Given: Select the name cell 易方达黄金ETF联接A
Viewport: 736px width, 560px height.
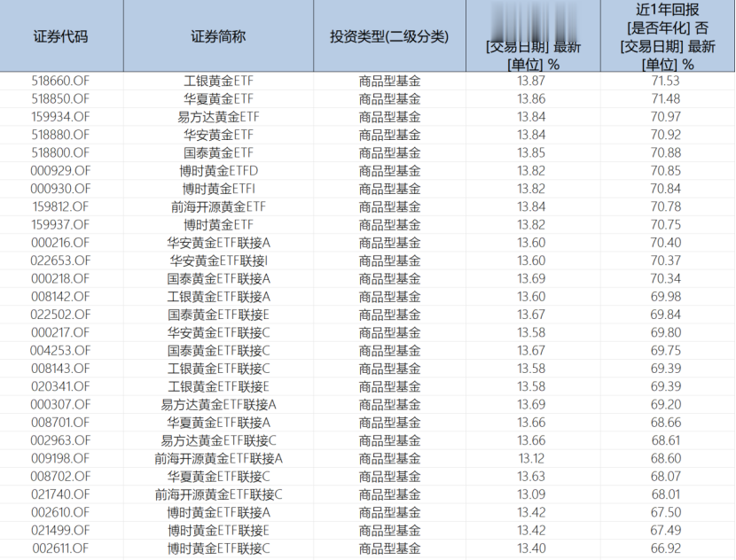Looking at the screenshot, I should click(x=218, y=405).
